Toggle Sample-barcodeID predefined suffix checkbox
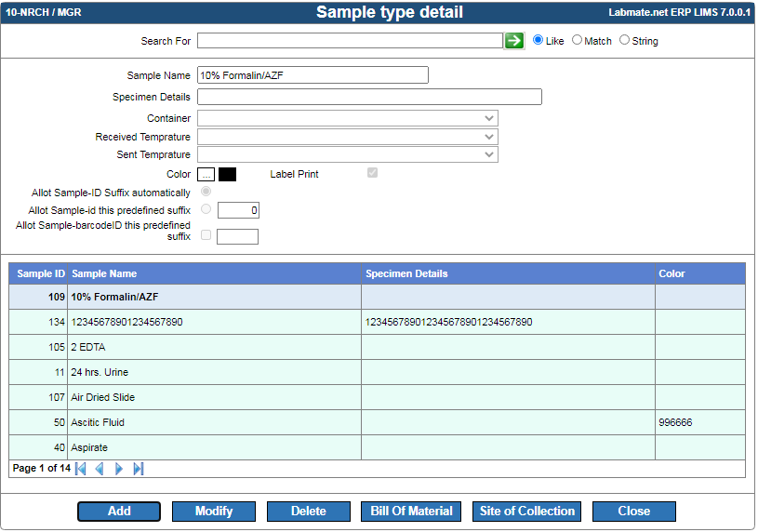 click(206, 235)
